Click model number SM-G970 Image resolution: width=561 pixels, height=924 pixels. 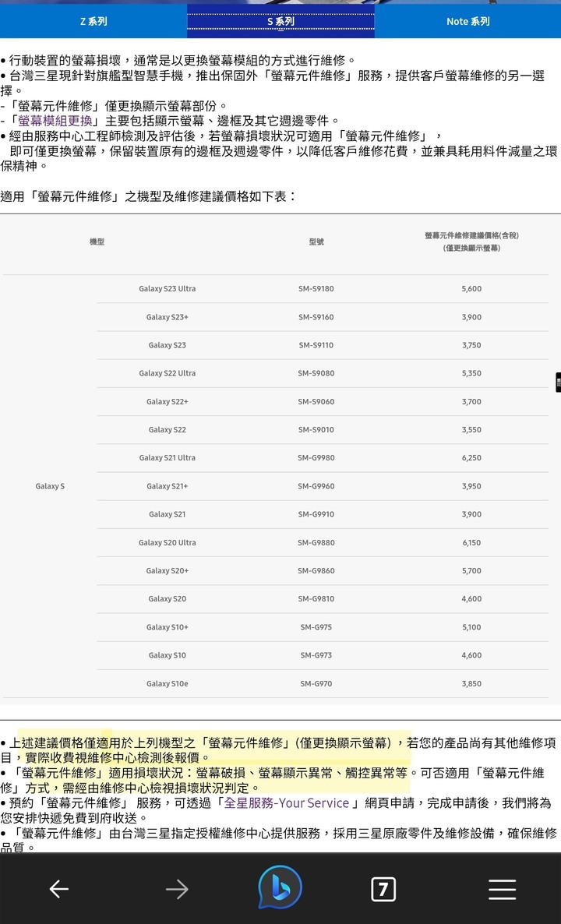click(316, 683)
